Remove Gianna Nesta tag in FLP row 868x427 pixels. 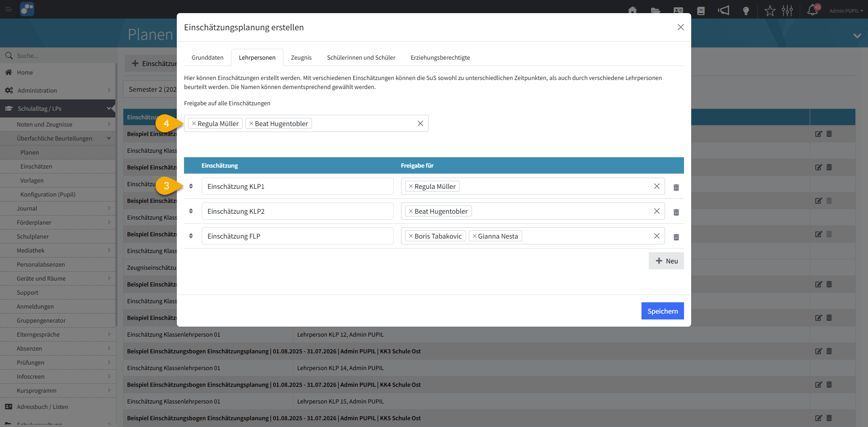pyautogui.click(x=475, y=236)
